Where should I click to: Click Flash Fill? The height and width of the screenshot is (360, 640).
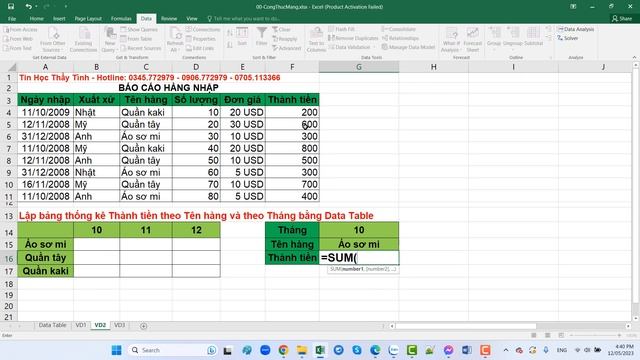click(x=342, y=29)
